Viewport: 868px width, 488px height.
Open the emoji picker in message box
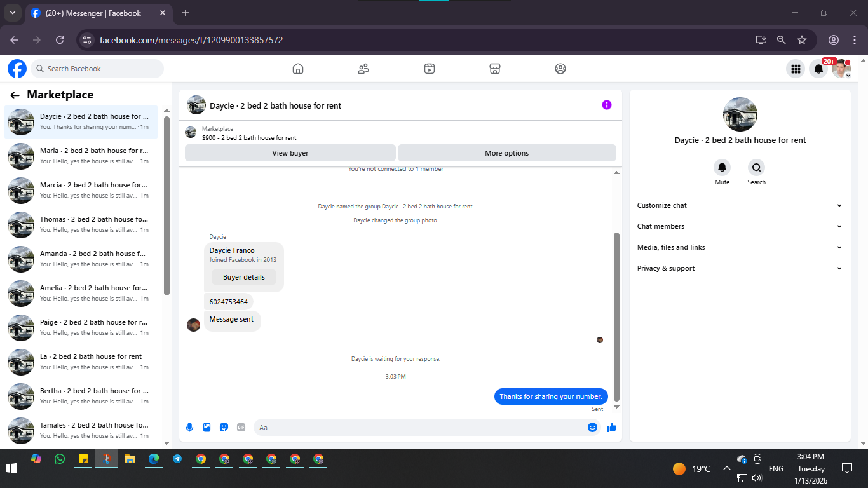592,428
